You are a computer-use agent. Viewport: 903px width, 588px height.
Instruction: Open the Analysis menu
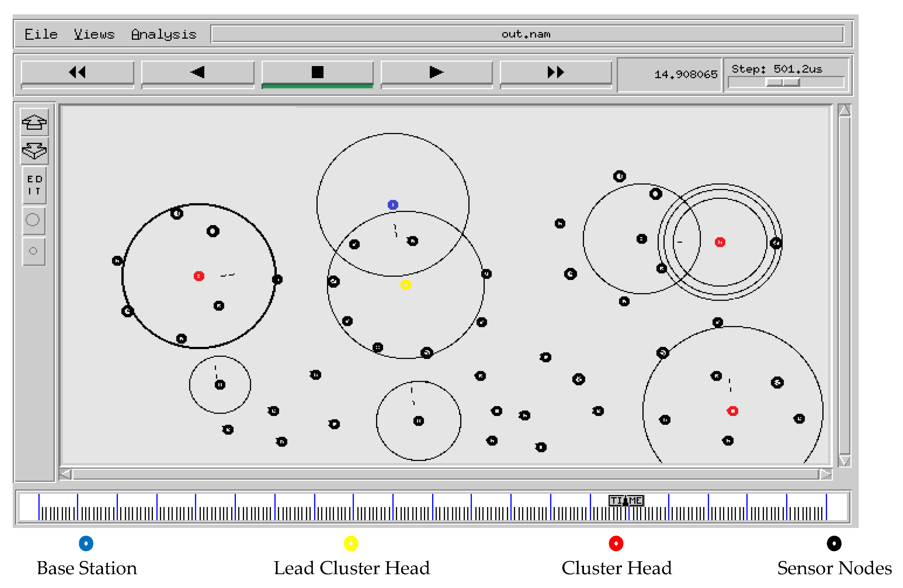pos(164,34)
